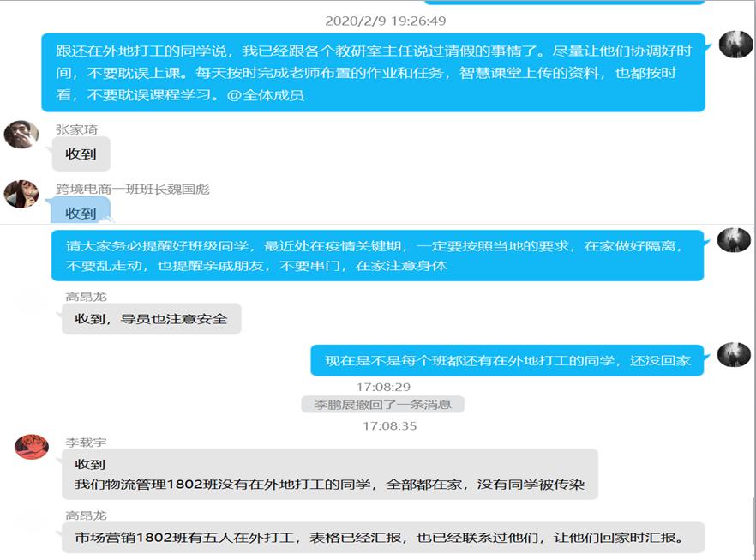
Task: Select 魏国彪's highlighted 收到 bubble
Action: (x=81, y=211)
